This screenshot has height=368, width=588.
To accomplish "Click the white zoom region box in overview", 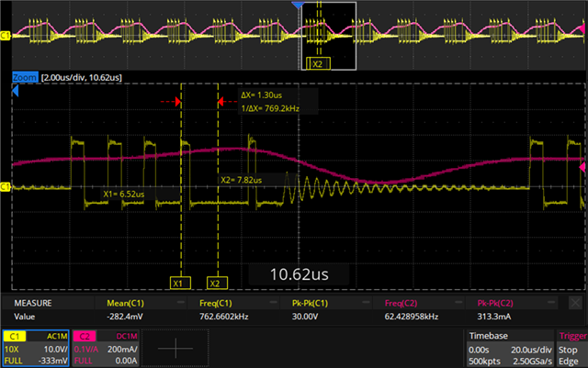I will 329,36.
